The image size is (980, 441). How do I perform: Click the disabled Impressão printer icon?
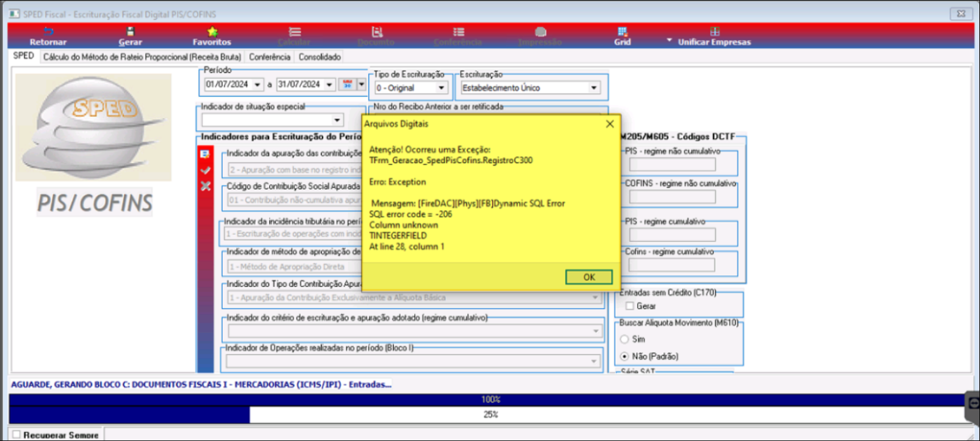click(x=540, y=32)
